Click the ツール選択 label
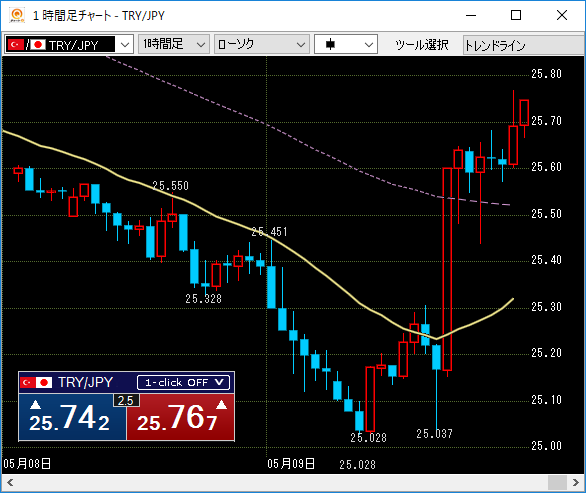The width and height of the screenshot is (586, 493). tap(422, 45)
